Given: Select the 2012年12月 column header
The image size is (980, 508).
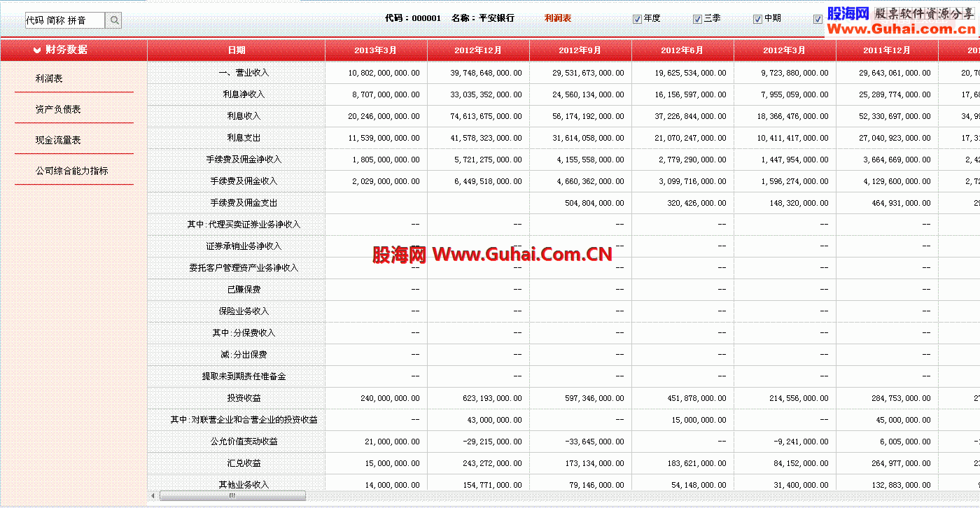Looking at the screenshot, I should [x=478, y=50].
